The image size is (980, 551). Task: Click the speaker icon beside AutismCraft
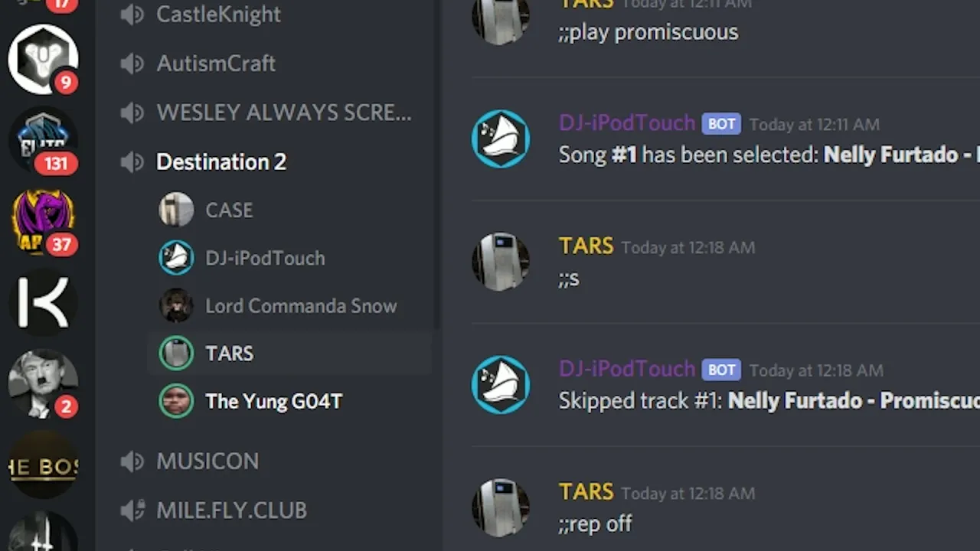tap(132, 64)
